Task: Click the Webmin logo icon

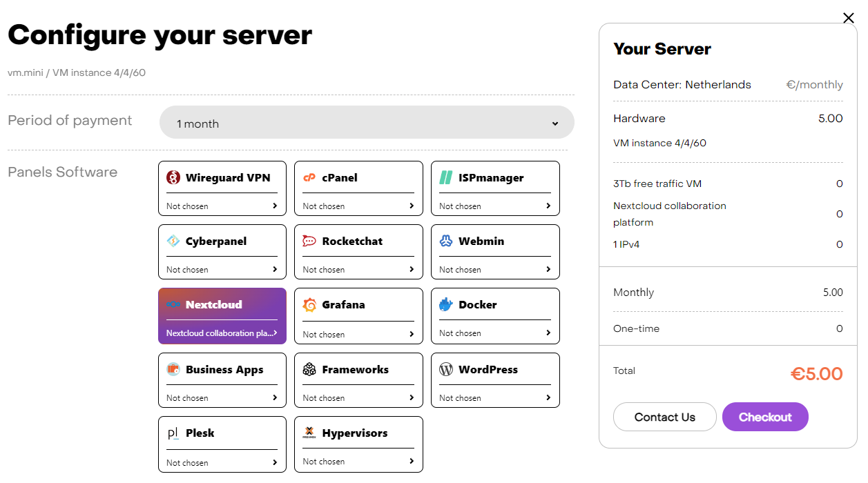Action: (446, 241)
